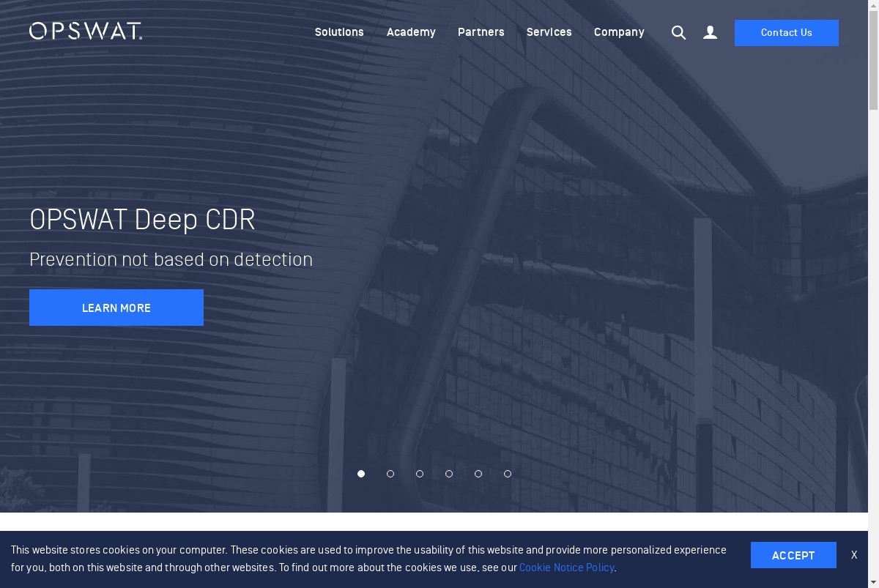The image size is (879, 588).
Task: Click the page vertical scrollbar thumb
Action: 873,62
